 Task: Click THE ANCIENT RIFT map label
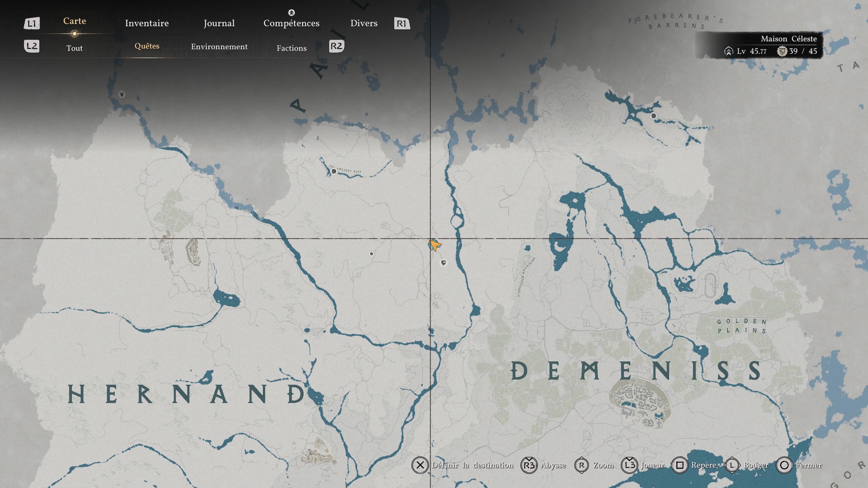tap(345, 169)
